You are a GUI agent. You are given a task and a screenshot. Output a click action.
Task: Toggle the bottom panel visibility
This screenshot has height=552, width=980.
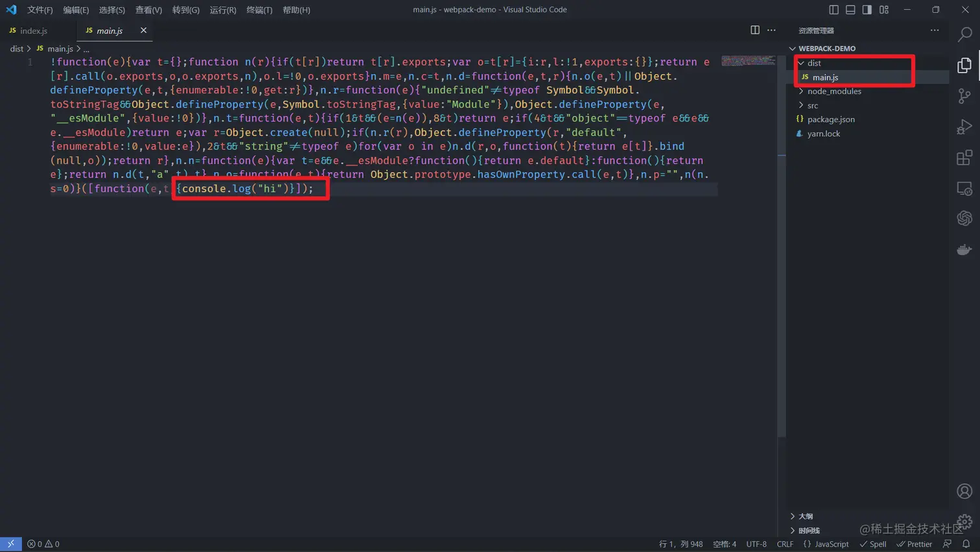pos(850,10)
